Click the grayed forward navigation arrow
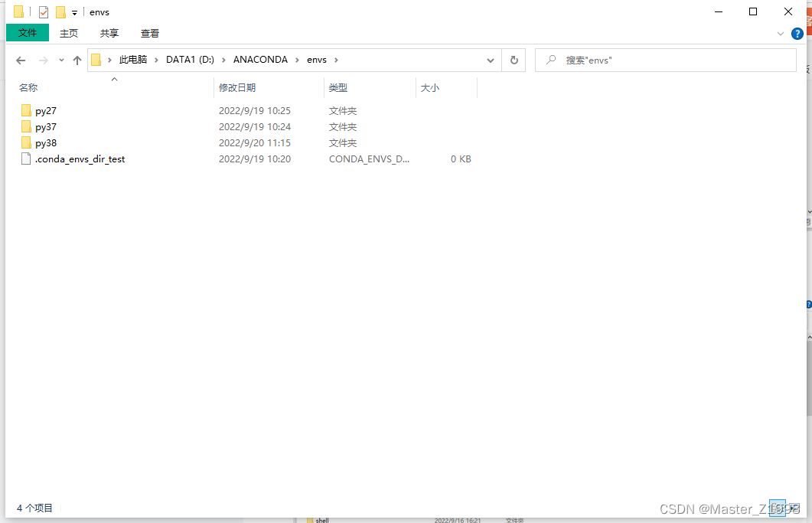This screenshot has width=812, height=523. coord(44,60)
